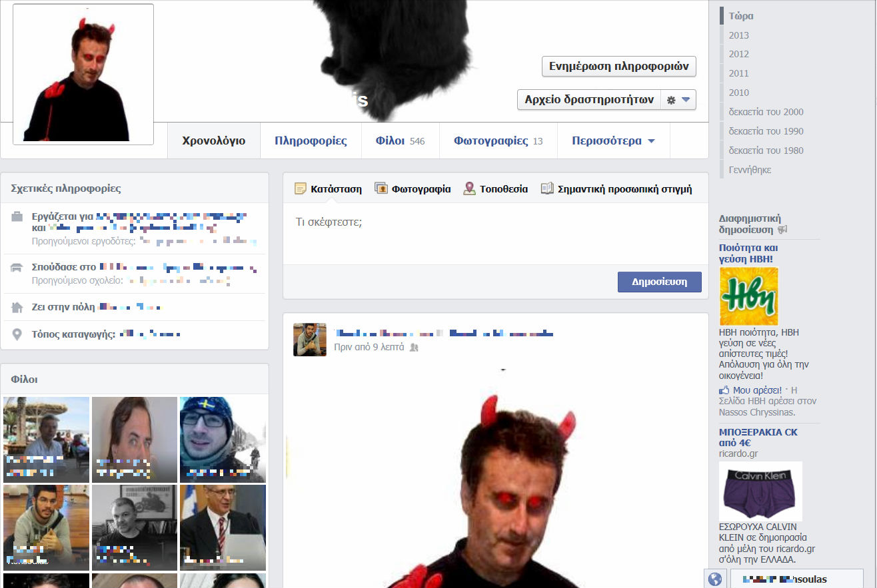This screenshot has height=588, width=877.
Task: Expand the Περισσότερα dropdown menu
Action: (x=612, y=141)
